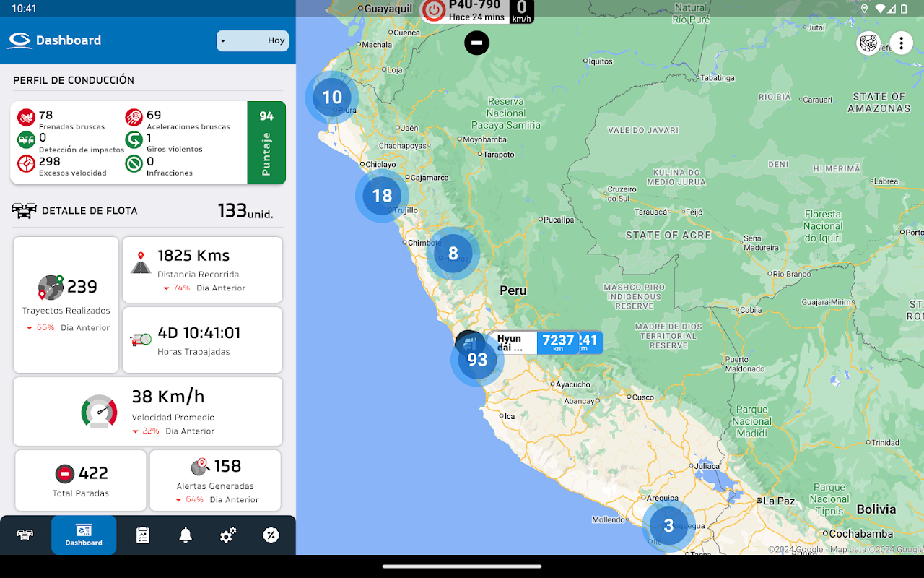
Task: Click the Giros violentos turn icon
Action: [x=134, y=141]
